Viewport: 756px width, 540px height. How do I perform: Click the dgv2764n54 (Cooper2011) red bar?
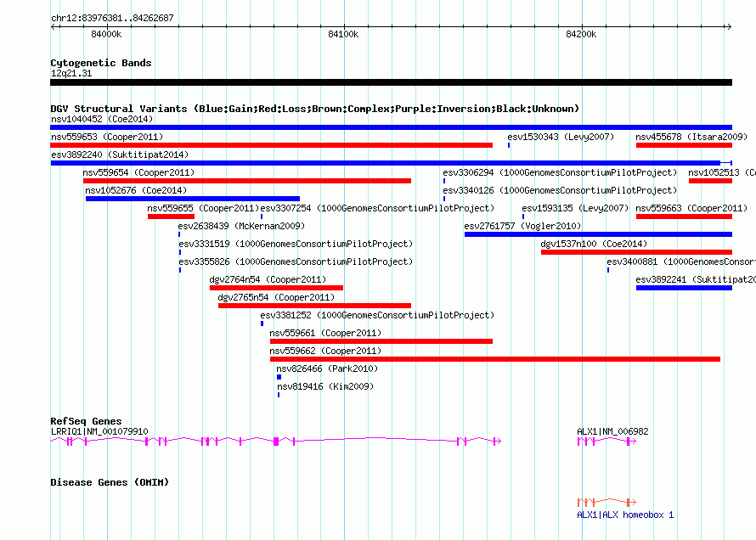tap(276, 288)
